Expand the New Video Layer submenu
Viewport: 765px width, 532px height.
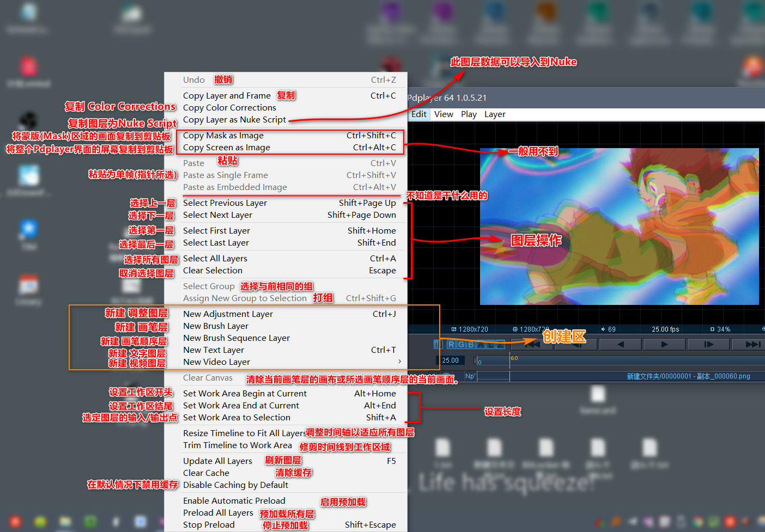pos(399,362)
